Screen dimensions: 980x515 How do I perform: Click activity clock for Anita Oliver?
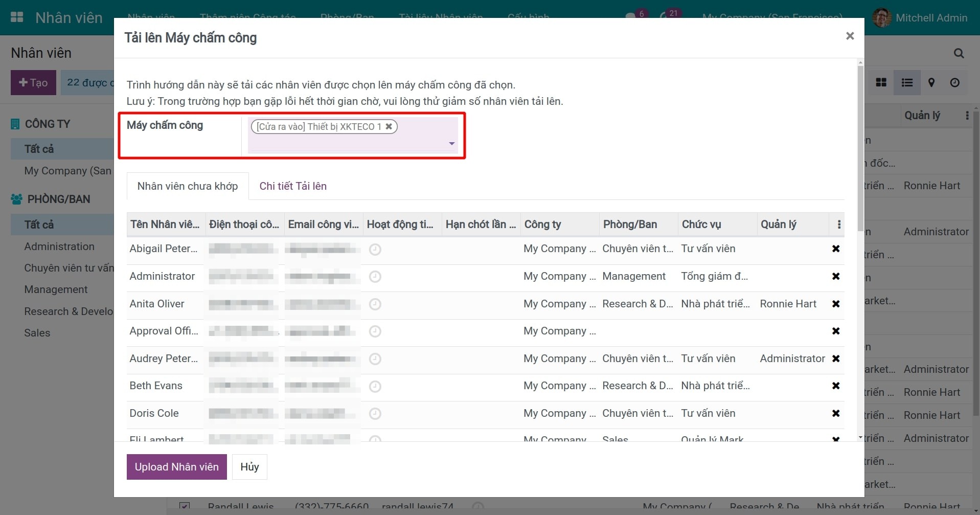[x=375, y=304]
